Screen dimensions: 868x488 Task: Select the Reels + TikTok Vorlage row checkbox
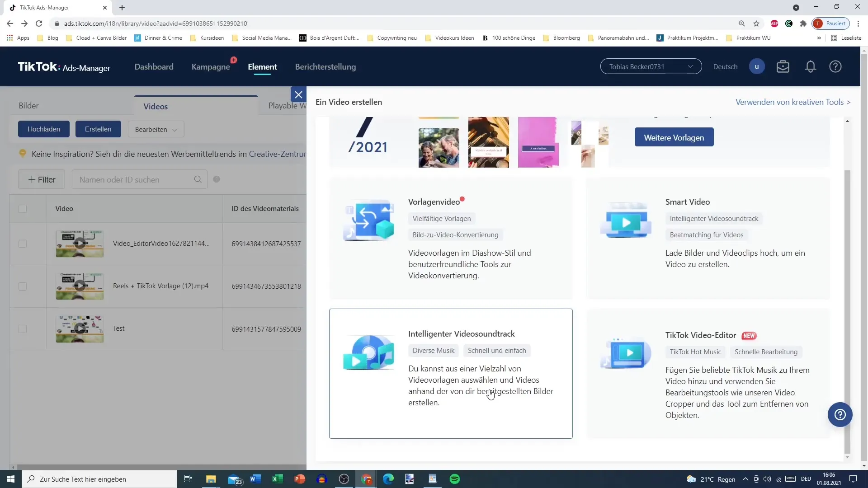(23, 286)
